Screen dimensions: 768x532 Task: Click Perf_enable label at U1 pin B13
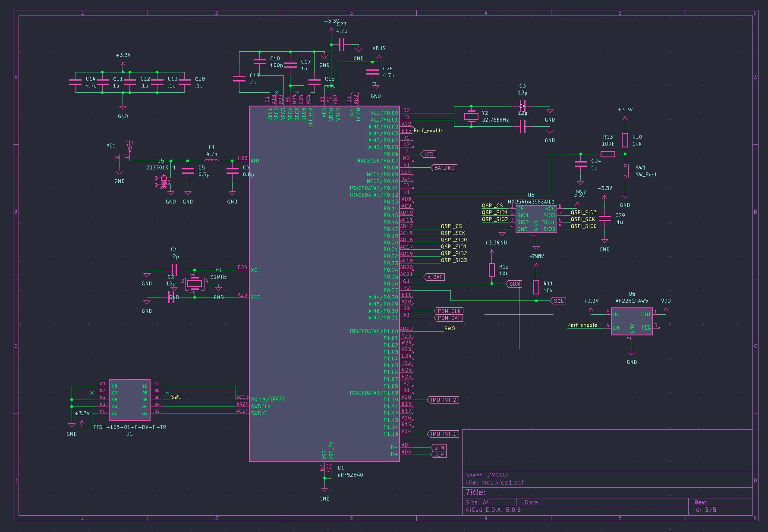pos(428,130)
